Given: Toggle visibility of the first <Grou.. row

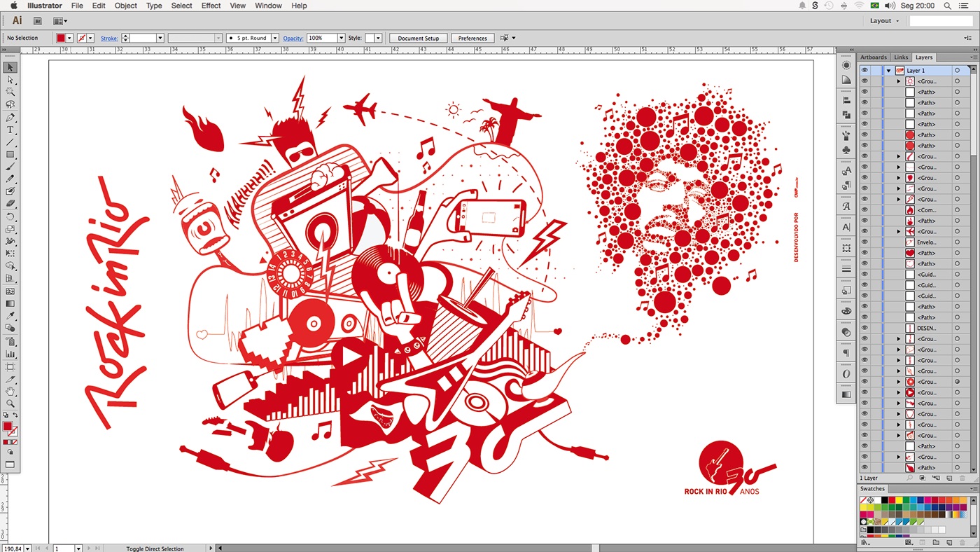Looking at the screenshot, I should [x=864, y=81].
